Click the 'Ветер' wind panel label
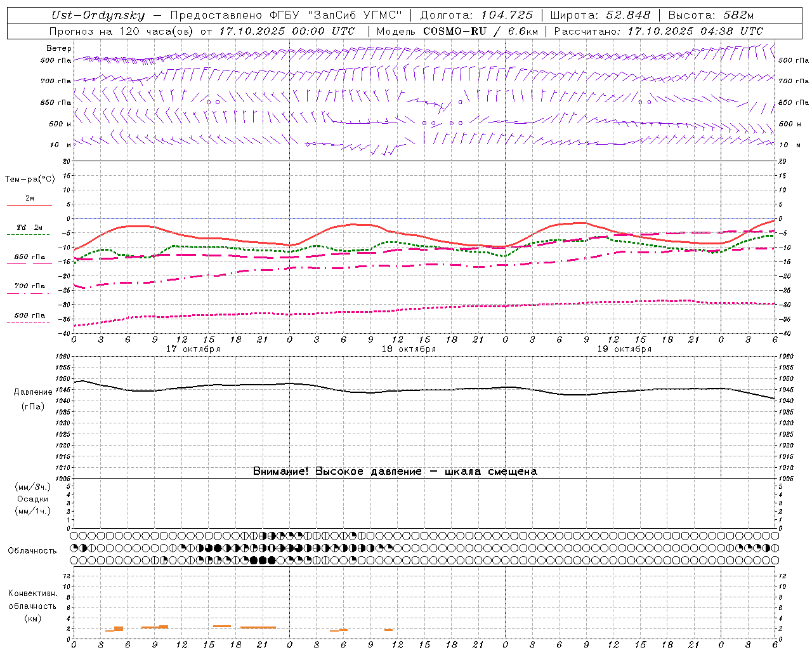 [58, 48]
